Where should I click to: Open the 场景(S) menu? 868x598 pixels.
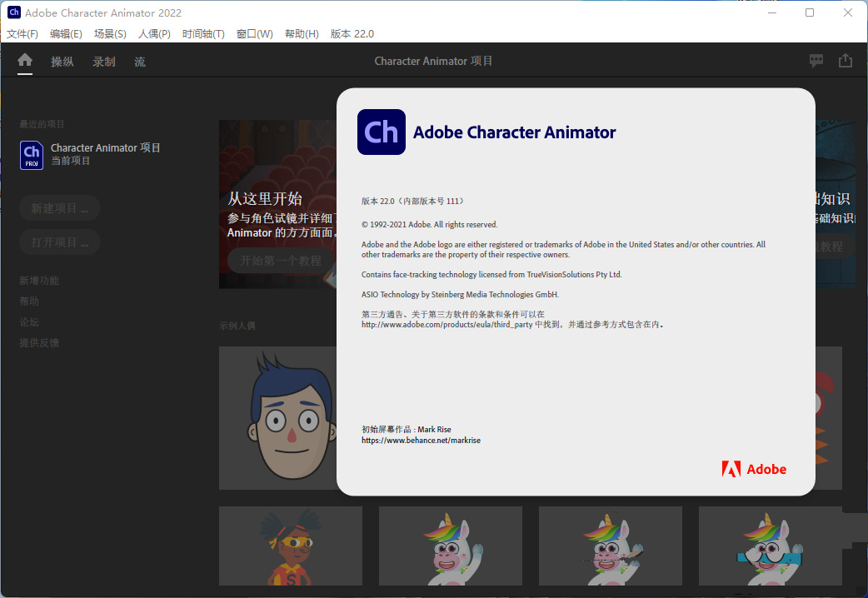(110, 34)
